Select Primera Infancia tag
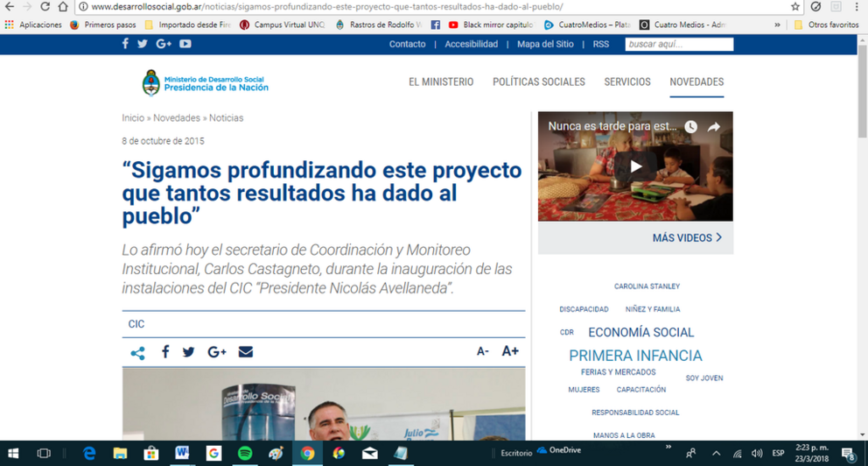The height and width of the screenshot is (466, 868). tap(635, 355)
